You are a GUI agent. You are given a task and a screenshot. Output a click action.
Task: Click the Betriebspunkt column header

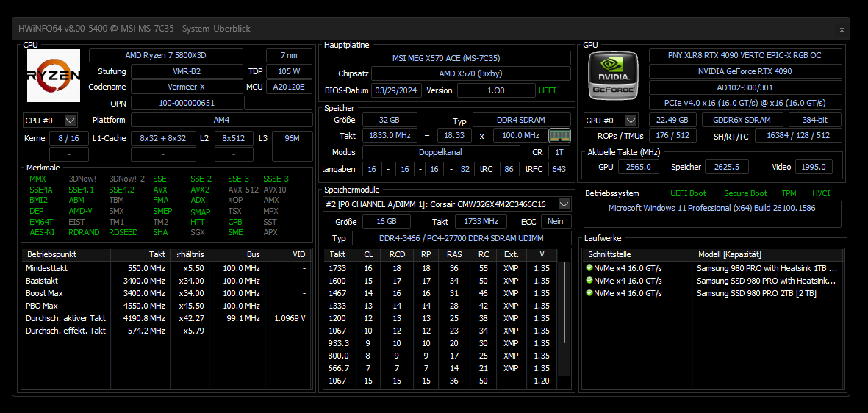(x=66, y=255)
